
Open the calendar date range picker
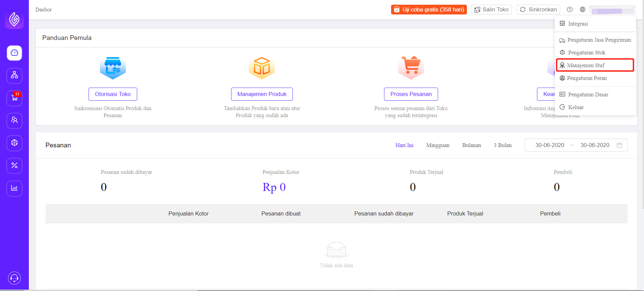point(619,145)
